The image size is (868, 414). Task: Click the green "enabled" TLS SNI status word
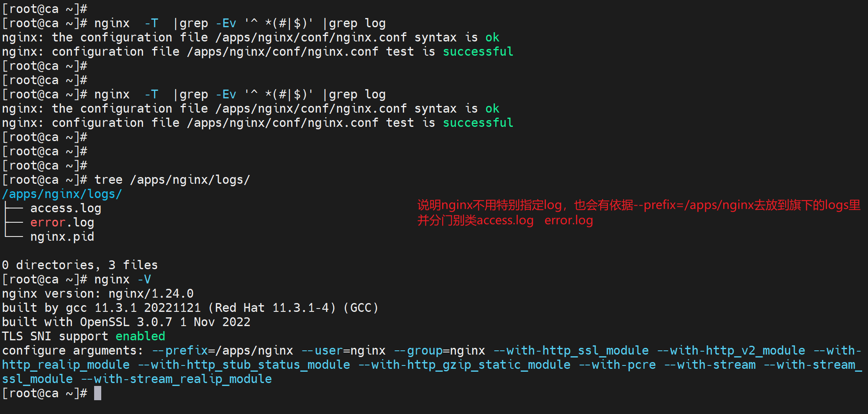[x=140, y=336]
